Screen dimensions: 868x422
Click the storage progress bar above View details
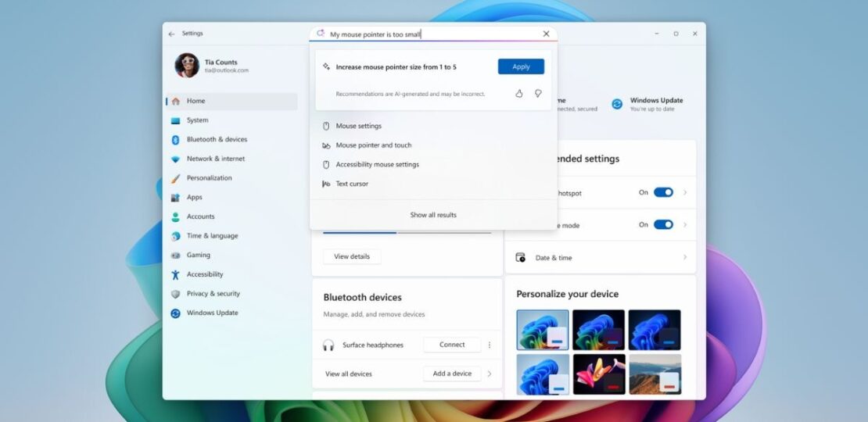coord(407,233)
